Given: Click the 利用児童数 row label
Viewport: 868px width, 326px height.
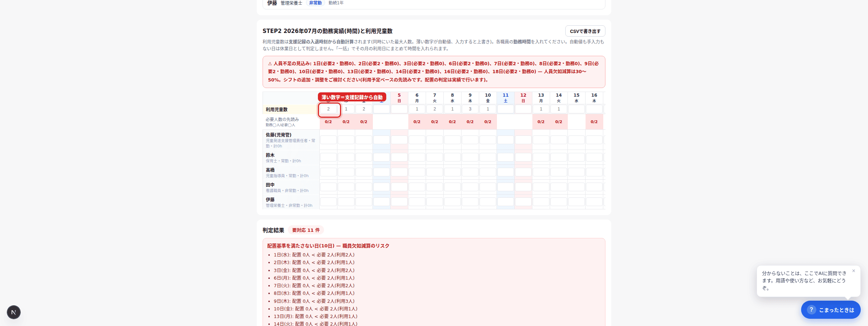Looking at the screenshot, I should [277, 109].
